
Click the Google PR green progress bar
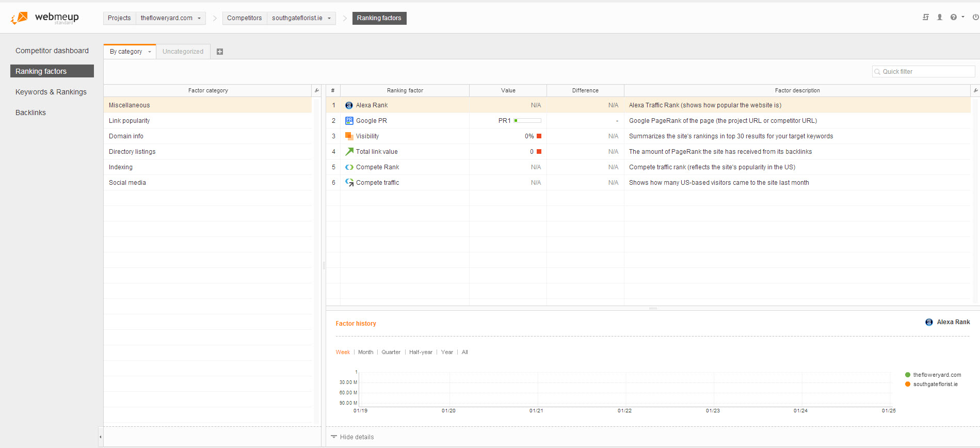point(527,121)
